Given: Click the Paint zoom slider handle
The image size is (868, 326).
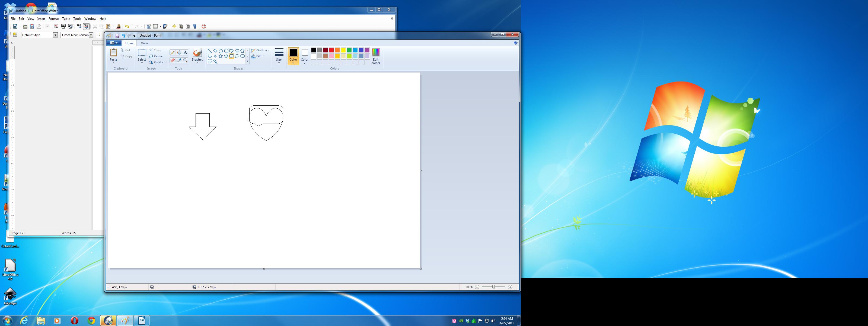Looking at the screenshot, I should pos(493,287).
